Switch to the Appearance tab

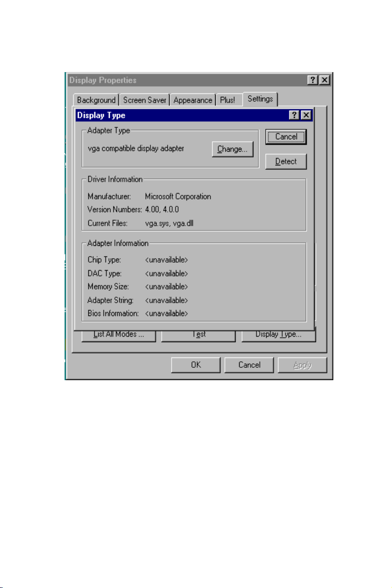click(193, 100)
